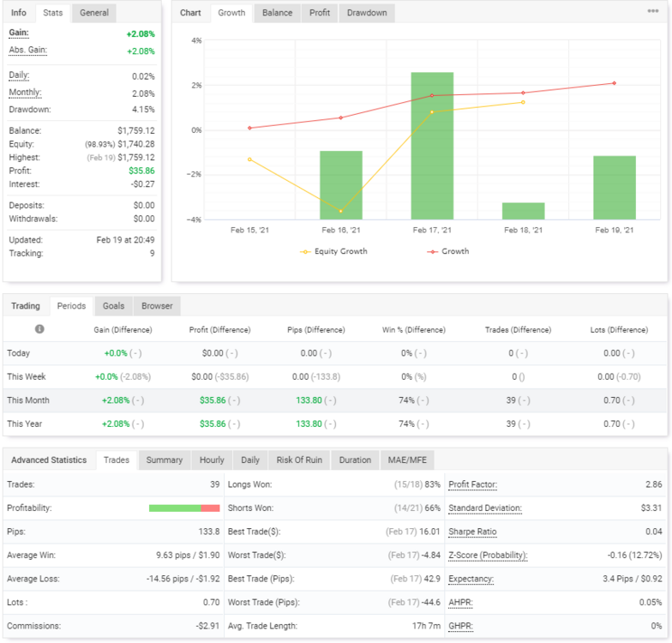Click the Feb 18 green chart bar

(523, 211)
